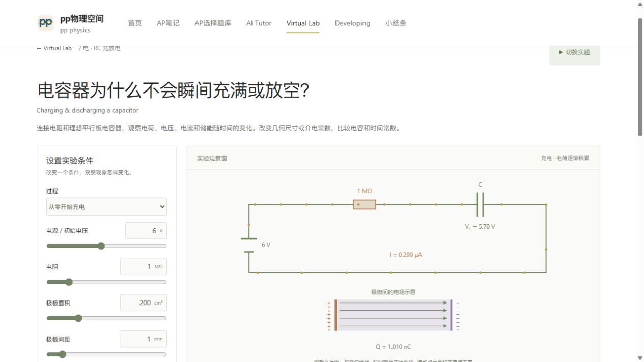
Task: Click the 切换实验 button
Action: [574, 52]
